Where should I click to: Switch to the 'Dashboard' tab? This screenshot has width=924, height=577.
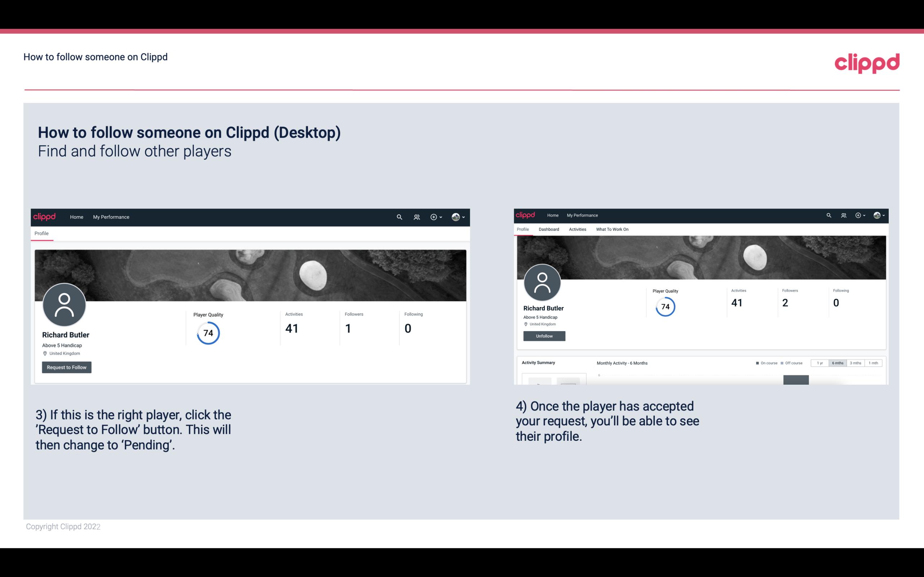point(549,229)
